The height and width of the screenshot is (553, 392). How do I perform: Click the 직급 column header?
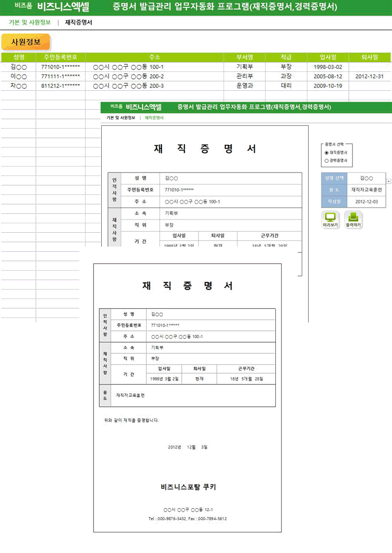pos(286,57)
